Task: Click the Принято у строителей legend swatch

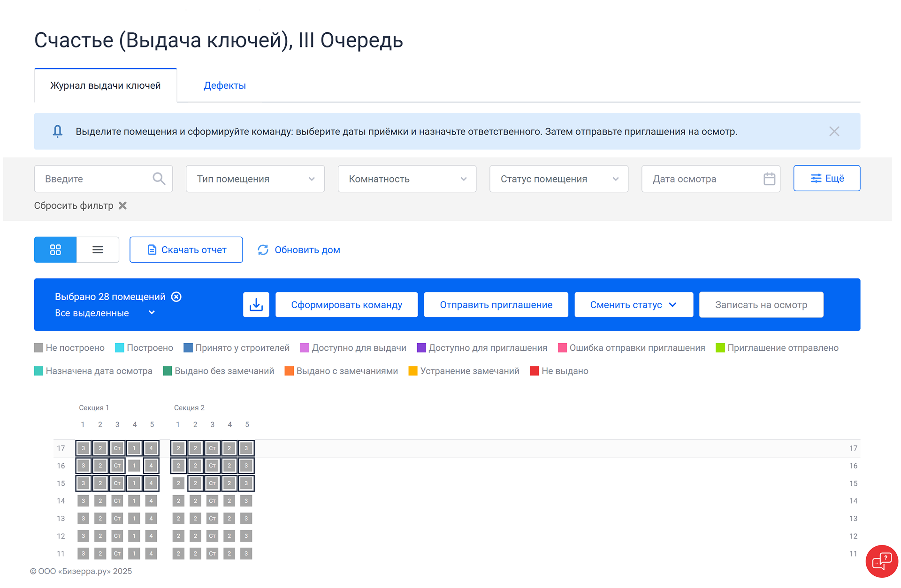Action: 188,348
